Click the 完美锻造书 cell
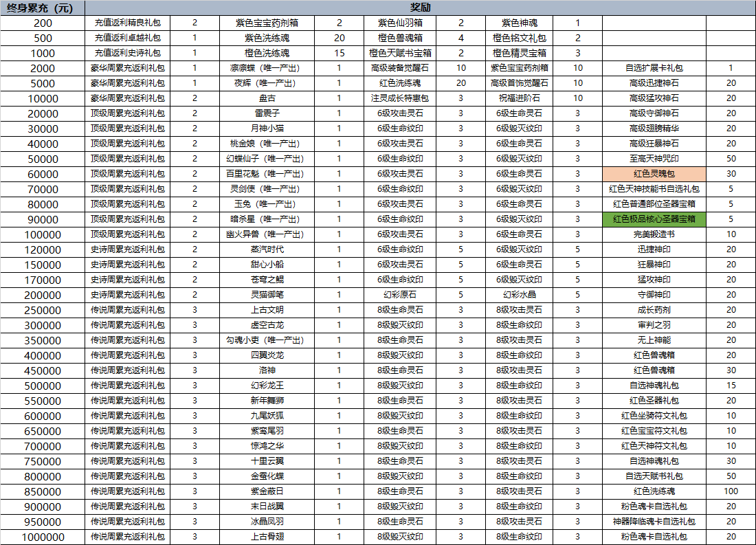756x545 pixels. 654,234
